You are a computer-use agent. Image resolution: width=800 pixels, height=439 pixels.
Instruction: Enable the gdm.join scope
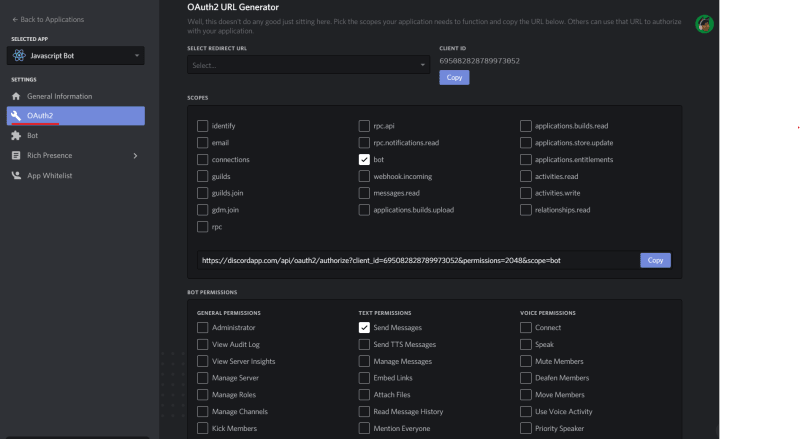(203, 210)
